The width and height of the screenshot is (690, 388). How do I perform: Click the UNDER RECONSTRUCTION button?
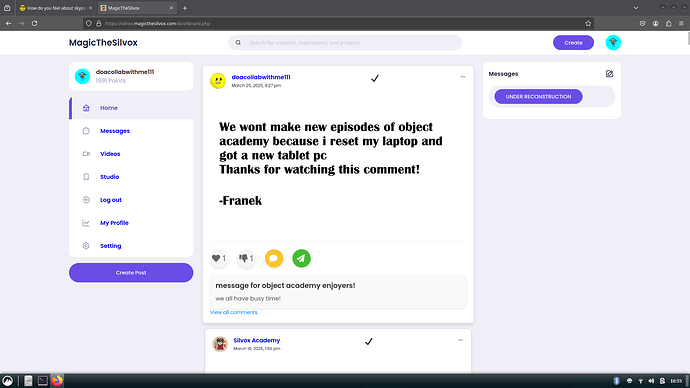(x=538, y=97)
